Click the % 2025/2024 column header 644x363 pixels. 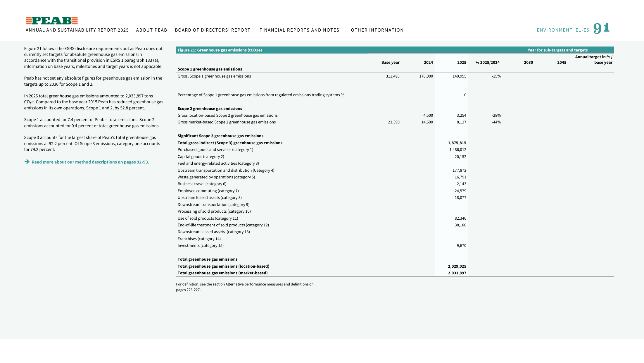click(488, 62)
